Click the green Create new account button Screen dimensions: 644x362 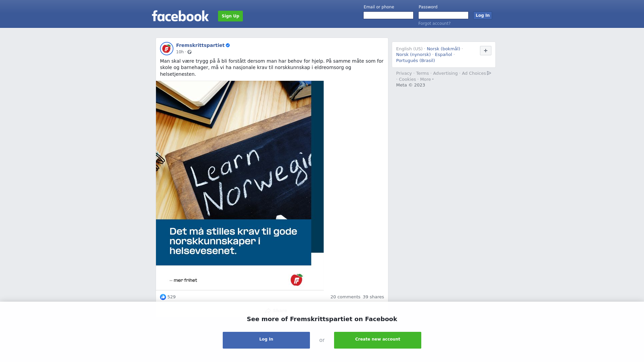[x=378, y=340]
